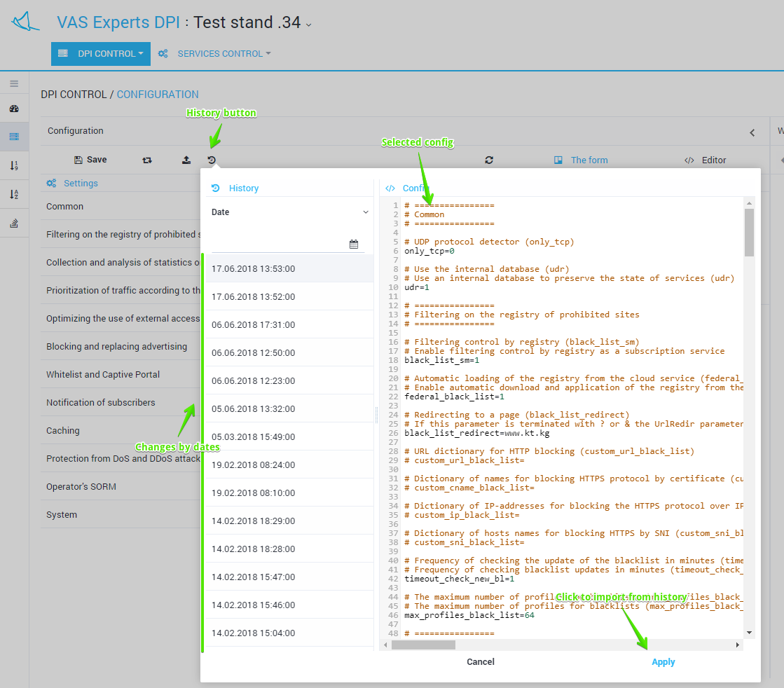Click the circular refresh icon in the toolbar
Image resolution: width=784 pixels, height=688 pixels.
click(x=489, y=160)
